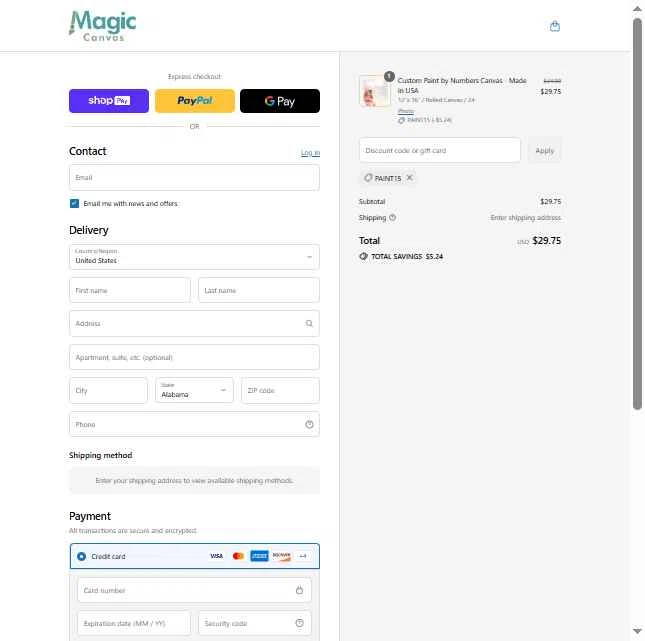This screenshot has height=641, width=645.
Task: Focus the ZIP code field
Action: [x=280, y=390]
